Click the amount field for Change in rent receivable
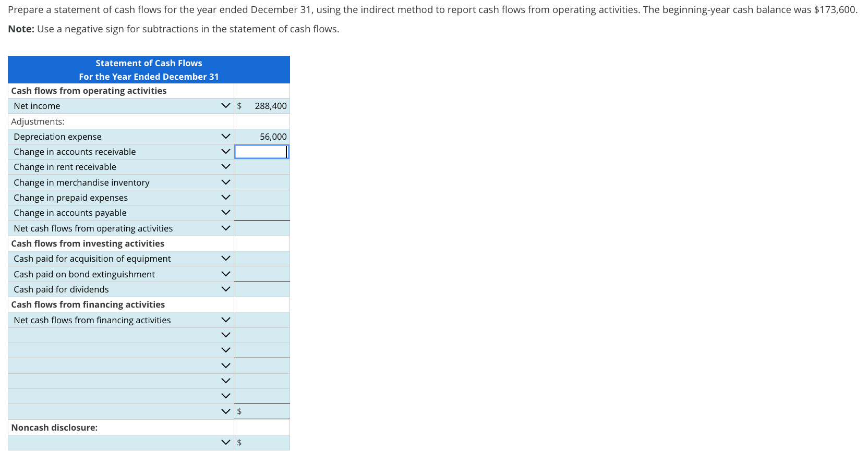This screenshot has height=464, width=868. (262, 167)
